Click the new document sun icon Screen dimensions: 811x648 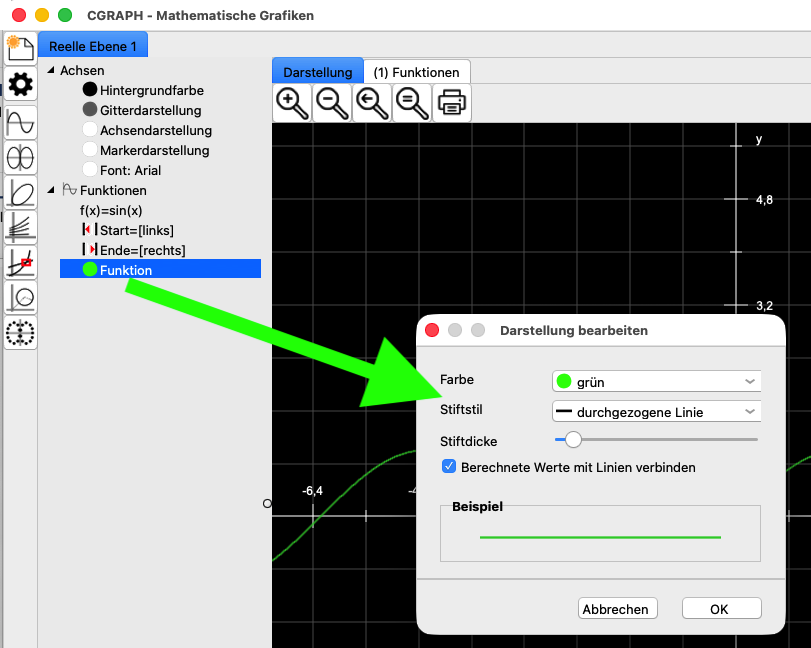pos(20,48)
